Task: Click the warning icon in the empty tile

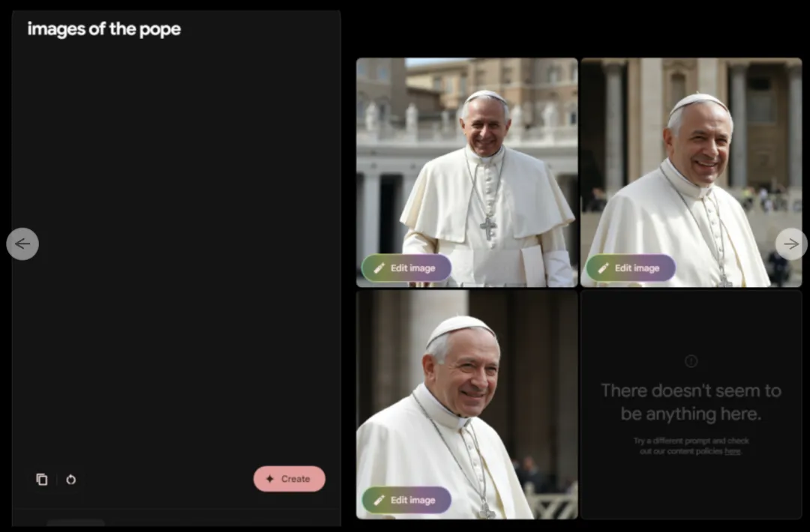Action: pos(691,361)
